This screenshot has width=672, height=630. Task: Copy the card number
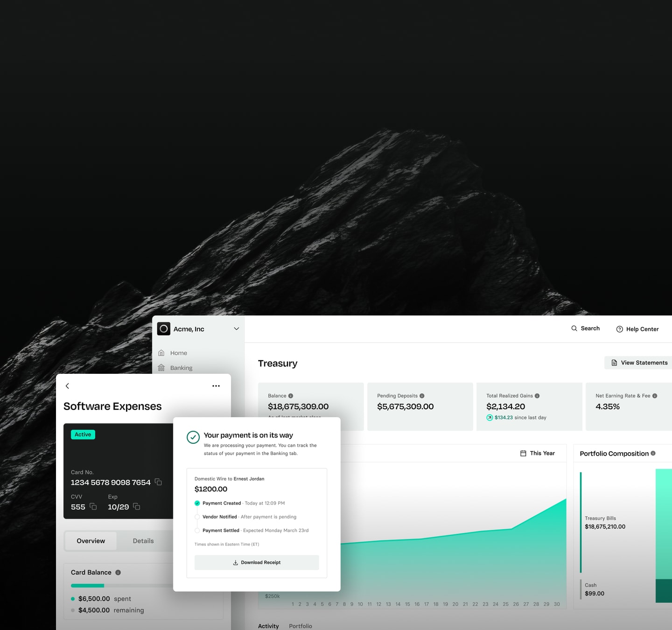point(158,482)
